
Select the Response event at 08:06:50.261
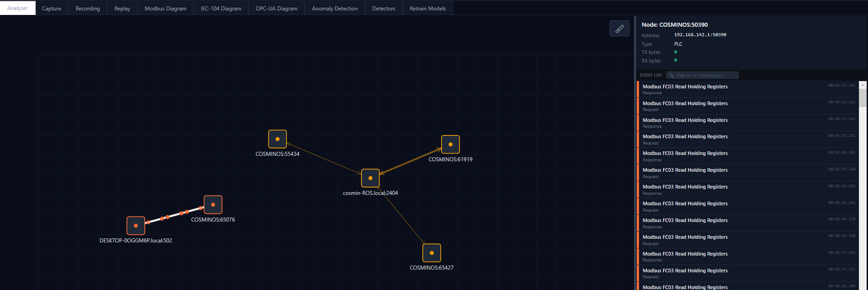[x=748, y=156]
